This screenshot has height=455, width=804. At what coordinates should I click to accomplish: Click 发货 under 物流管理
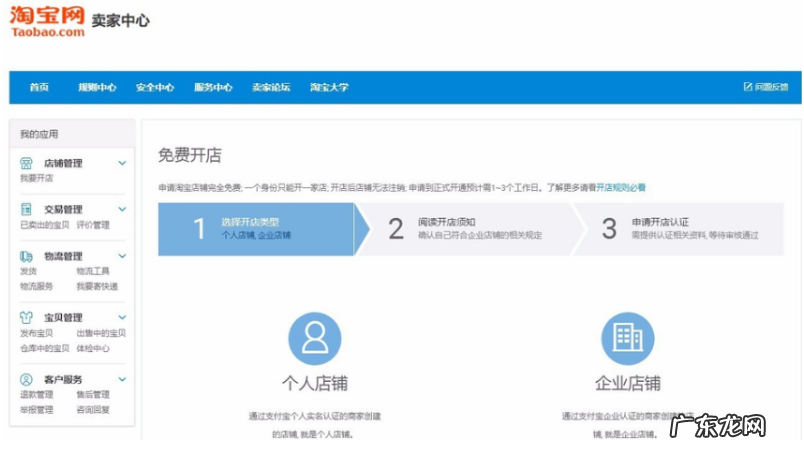coord(28,271)
